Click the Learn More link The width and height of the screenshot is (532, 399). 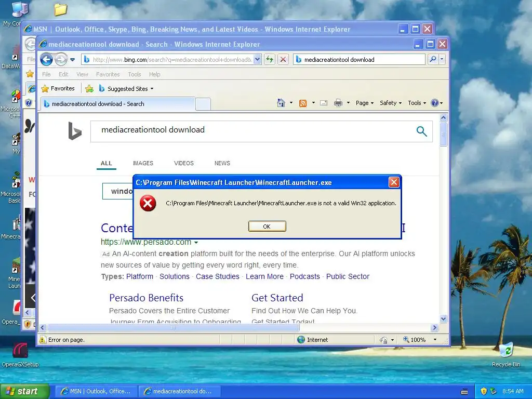click(x=264, y=276)
